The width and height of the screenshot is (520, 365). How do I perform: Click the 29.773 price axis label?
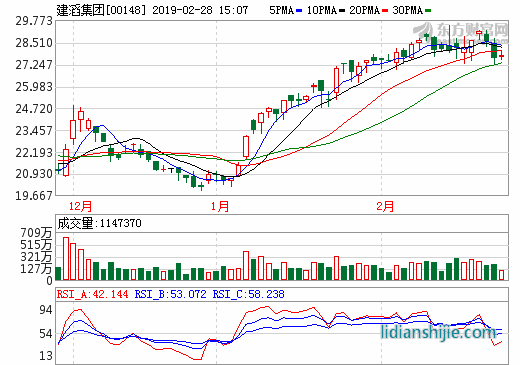(x=34, y=21)
